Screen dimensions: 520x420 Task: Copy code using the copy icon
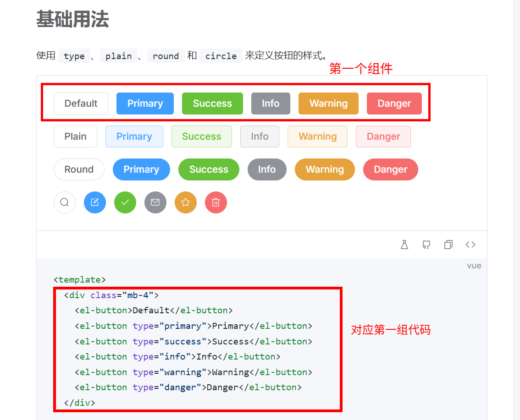coord(448,245)
